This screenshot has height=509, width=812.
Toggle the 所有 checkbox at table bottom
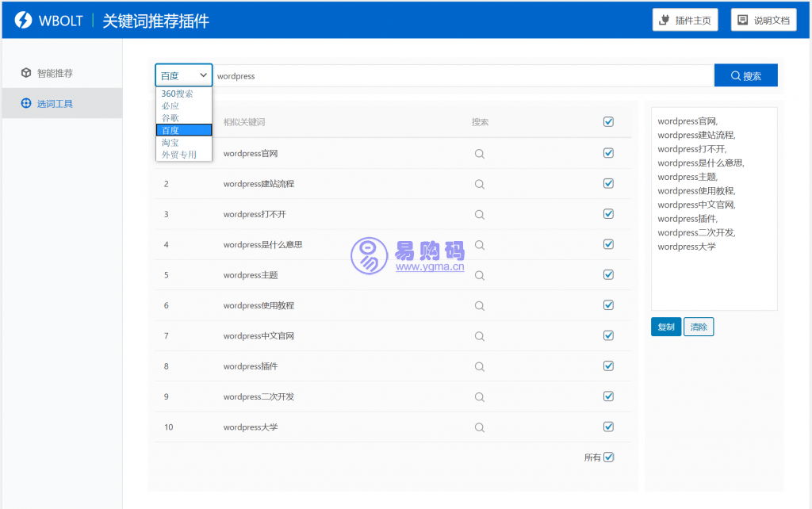point(608,457)
